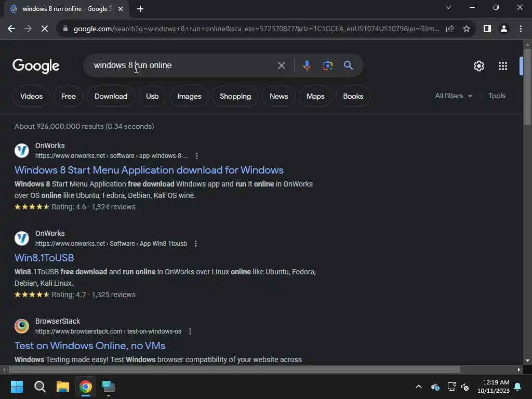532x399 pixels.
Task: Click into the Google search field
Action: (x=183, y=65)
